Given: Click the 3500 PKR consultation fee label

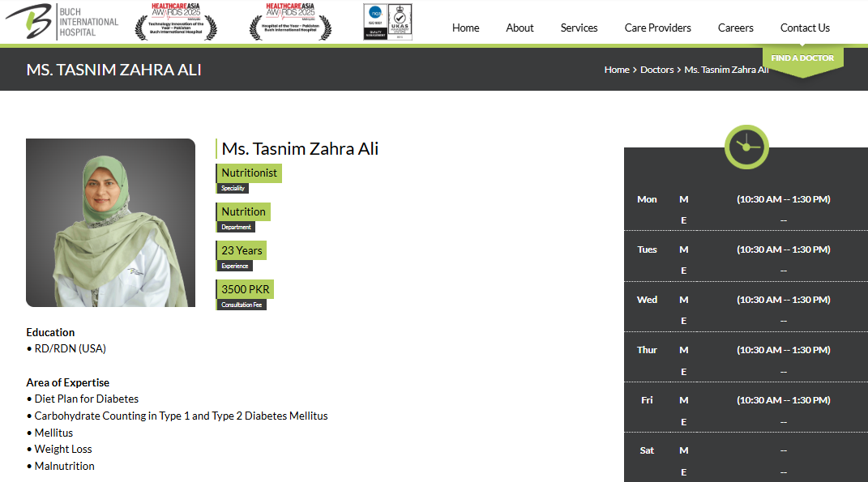Looking at the screenshot, I should (x=245, y=289).
